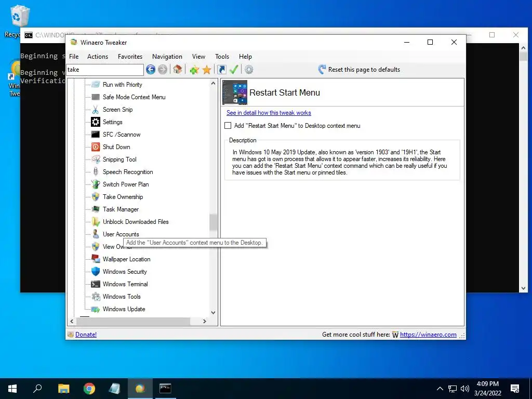This screenshot has height=399, width=532.
Task: Switch to Command Prompt in taskbar
Action: (x=165, y=389)
